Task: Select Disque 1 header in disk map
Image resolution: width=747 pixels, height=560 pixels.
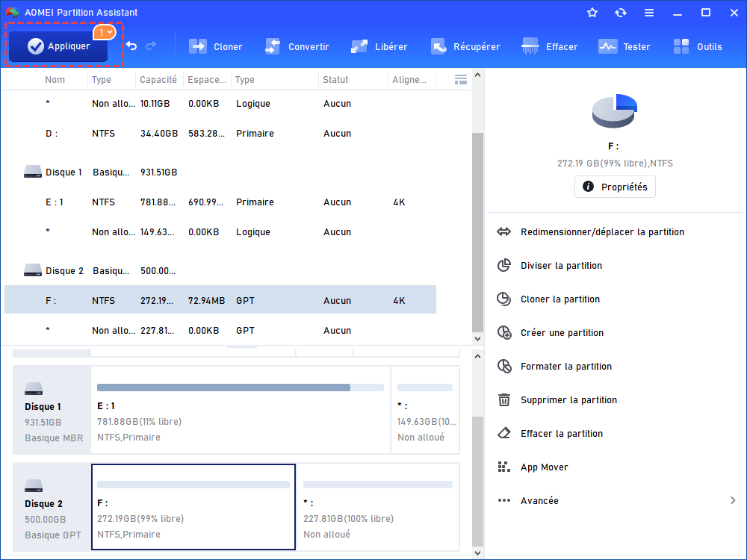Action: coord(52,410)
